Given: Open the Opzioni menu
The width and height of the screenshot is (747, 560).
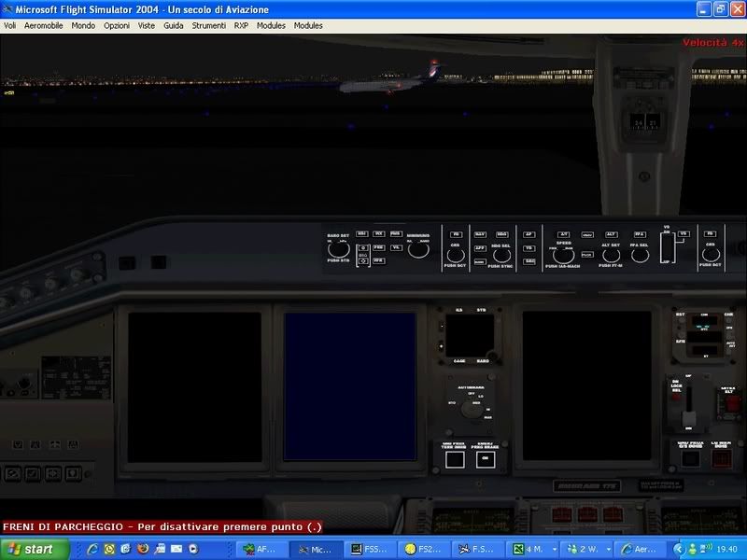Looking at the screenshot, I should coord(117,26).
